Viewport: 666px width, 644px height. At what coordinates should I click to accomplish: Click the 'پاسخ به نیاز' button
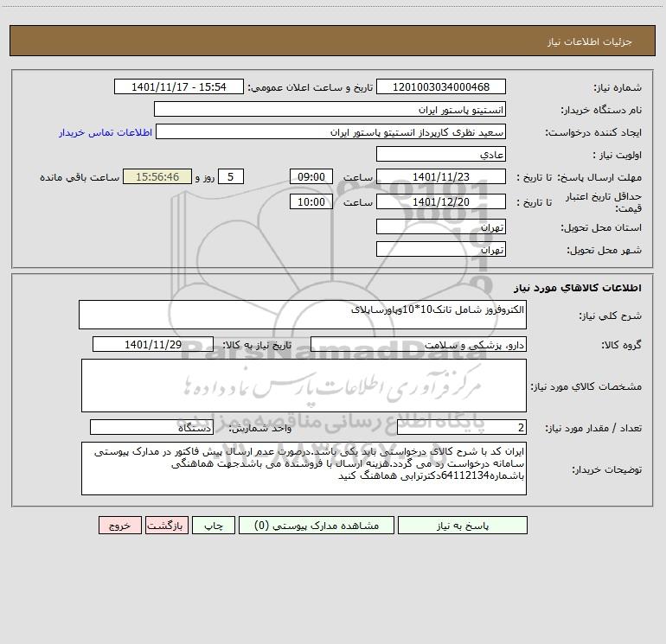(x=462, y=525)
